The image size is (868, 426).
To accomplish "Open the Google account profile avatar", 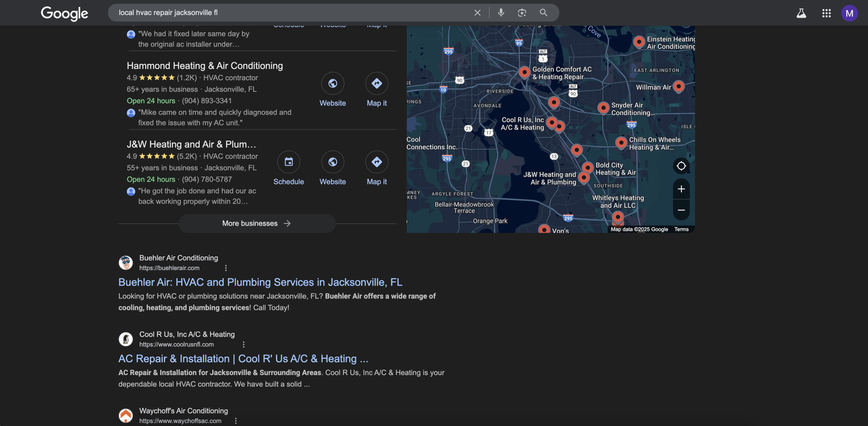I will click(849, 13).
